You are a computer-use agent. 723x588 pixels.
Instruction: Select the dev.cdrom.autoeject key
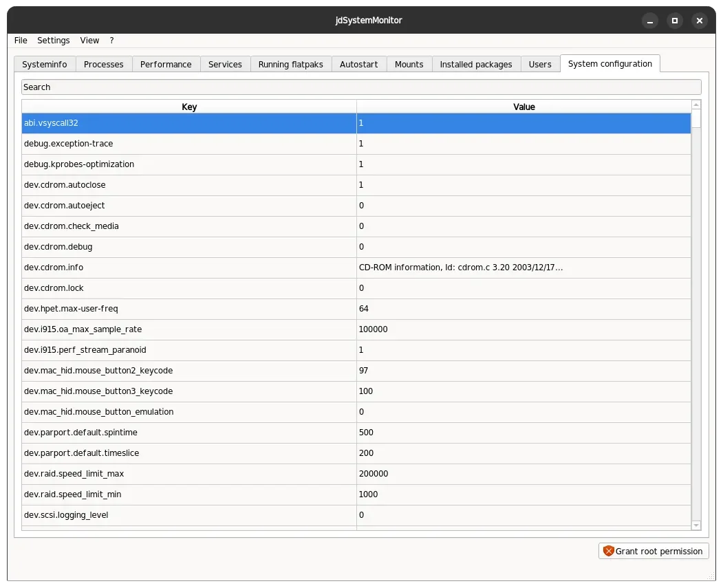point(189,206)
